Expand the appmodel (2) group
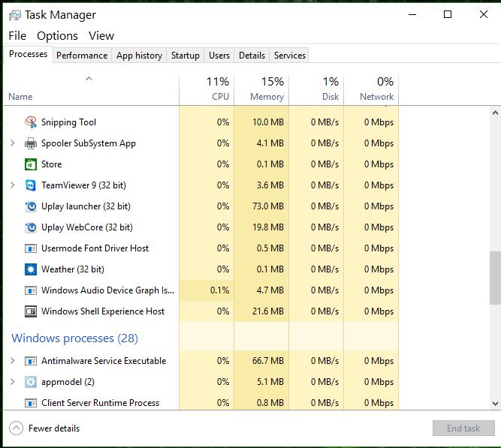501x448 pixels. click(x=13, y=382)
